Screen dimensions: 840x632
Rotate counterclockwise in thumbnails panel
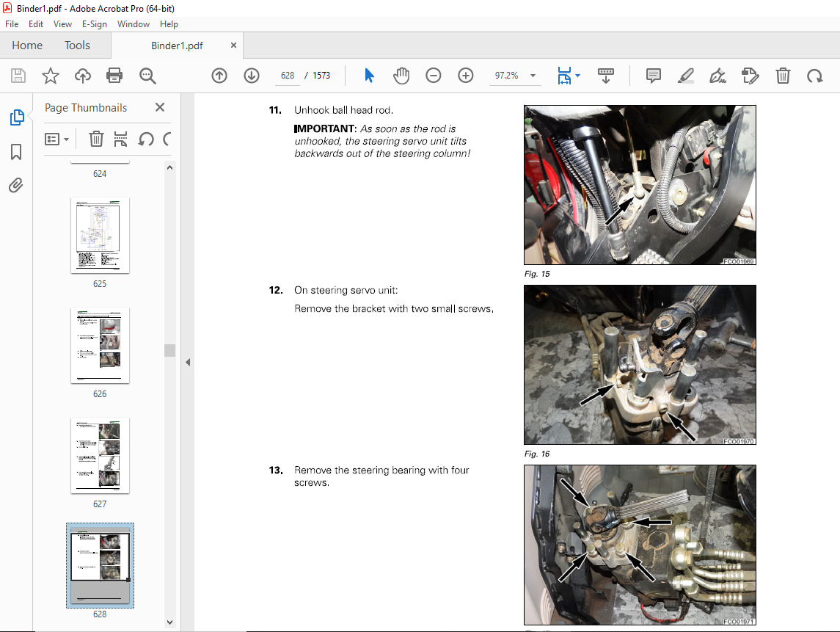click(x=146, y=139)
